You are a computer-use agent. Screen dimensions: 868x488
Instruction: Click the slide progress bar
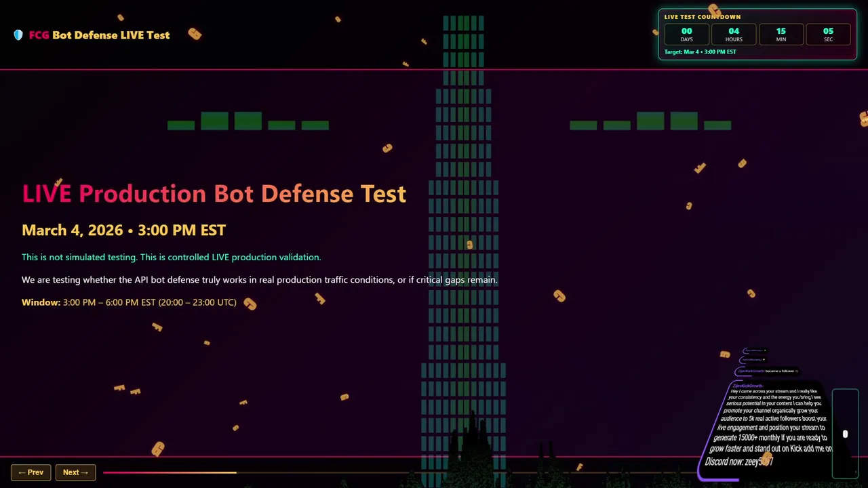click(x=400, y=472)
